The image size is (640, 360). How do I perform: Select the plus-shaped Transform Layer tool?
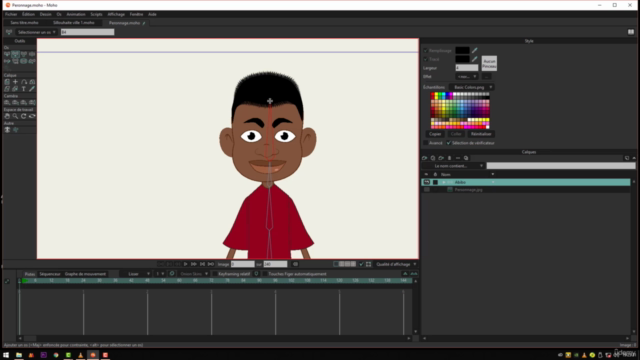[x=15, y=82]
